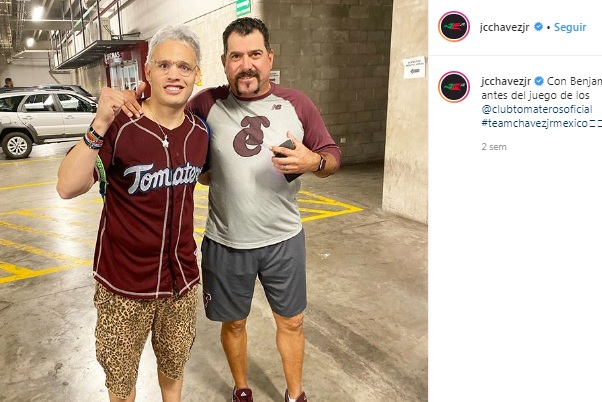
Task: Open jcchavezjr username in the caption
Action: (x=505, y=81)
